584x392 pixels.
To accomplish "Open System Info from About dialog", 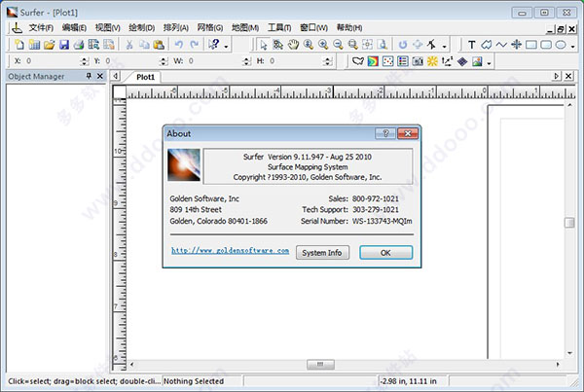I will [x=322, y=252].
